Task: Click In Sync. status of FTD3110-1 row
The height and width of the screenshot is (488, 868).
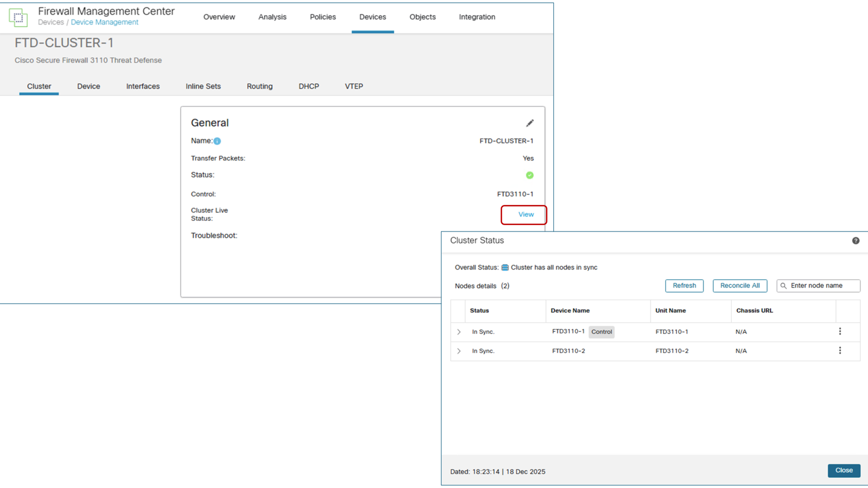Action: pos(483,332)
